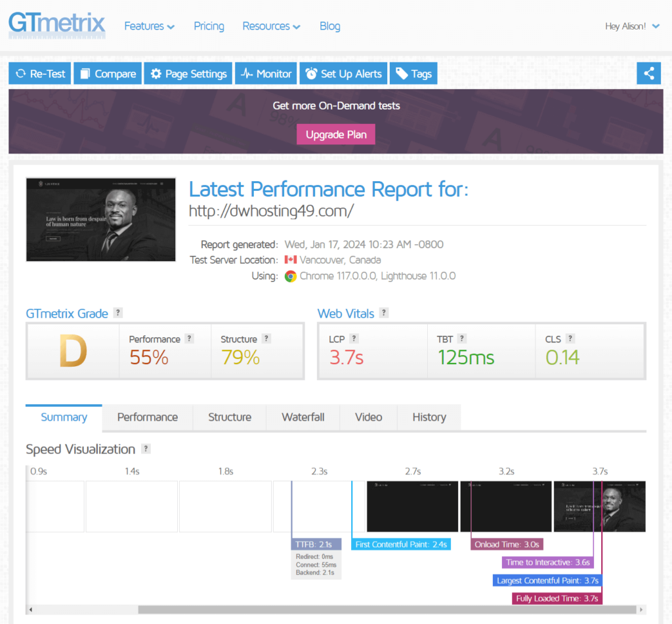This screenshot has width=672, height=624.
Task: Click the GTmetrix logo
Action: click(x=56, y=26)
